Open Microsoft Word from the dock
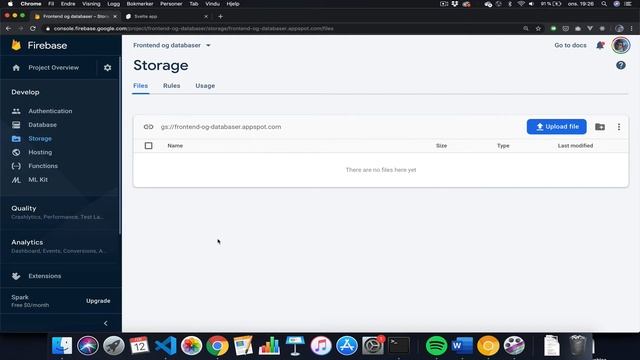The image size is (640, 360). click(462, 346)
